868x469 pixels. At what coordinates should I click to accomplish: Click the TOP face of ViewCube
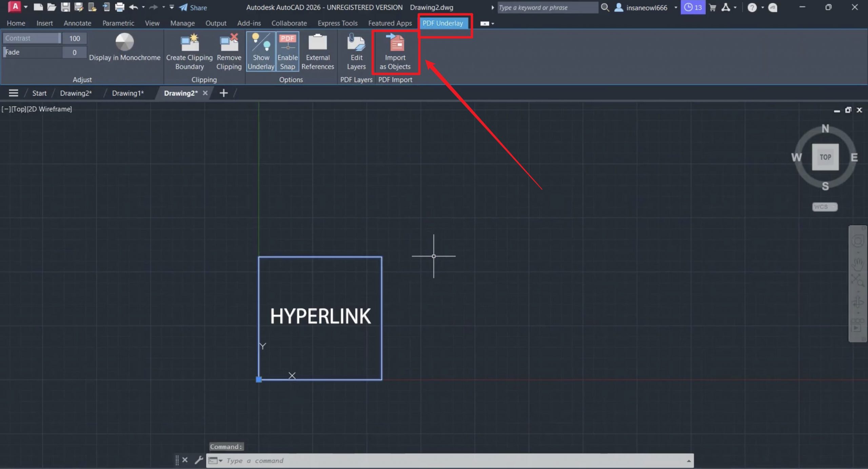[x=825, y=157]
